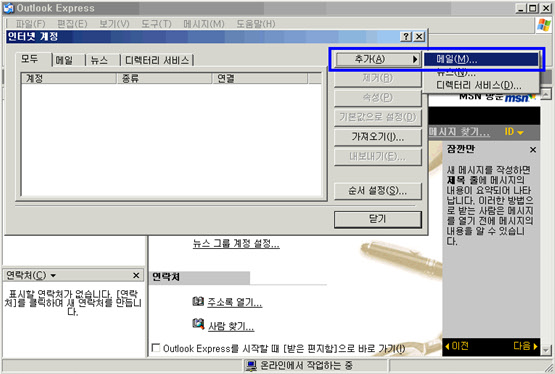Expand the 추가(A) submenu arrow
Image resolution: width=555 pixels, height=374 pixels.
click(415, 59)
